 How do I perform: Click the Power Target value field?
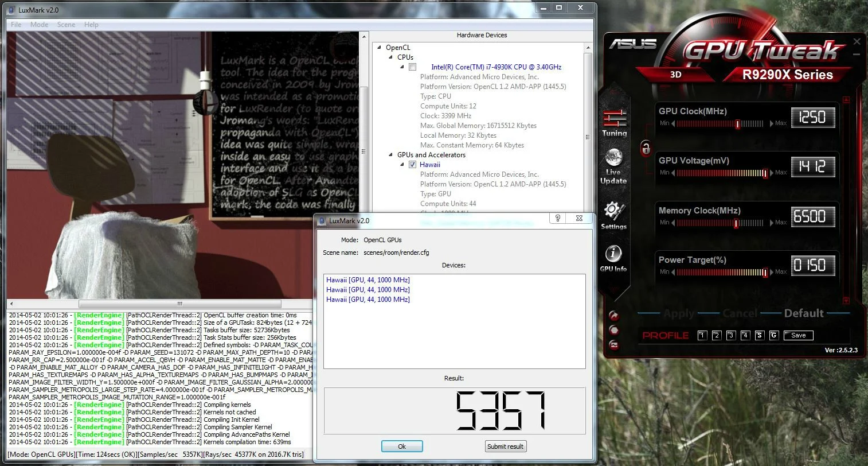click(x=813, y=266)
